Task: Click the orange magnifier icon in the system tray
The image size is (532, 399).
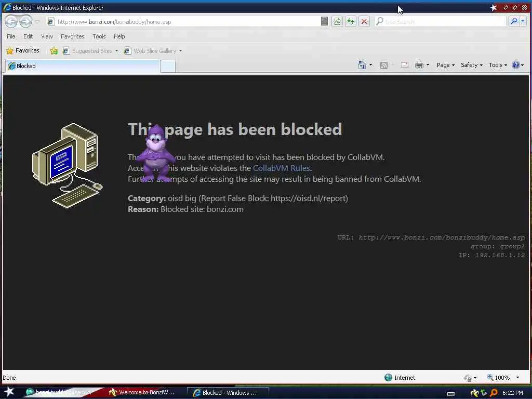Action: click(x=494, y=393)
